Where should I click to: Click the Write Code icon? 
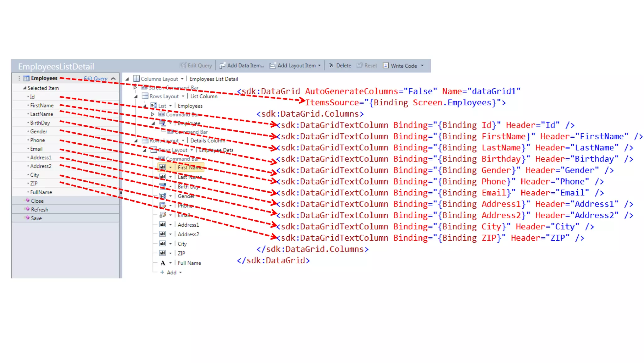[386, 65]
